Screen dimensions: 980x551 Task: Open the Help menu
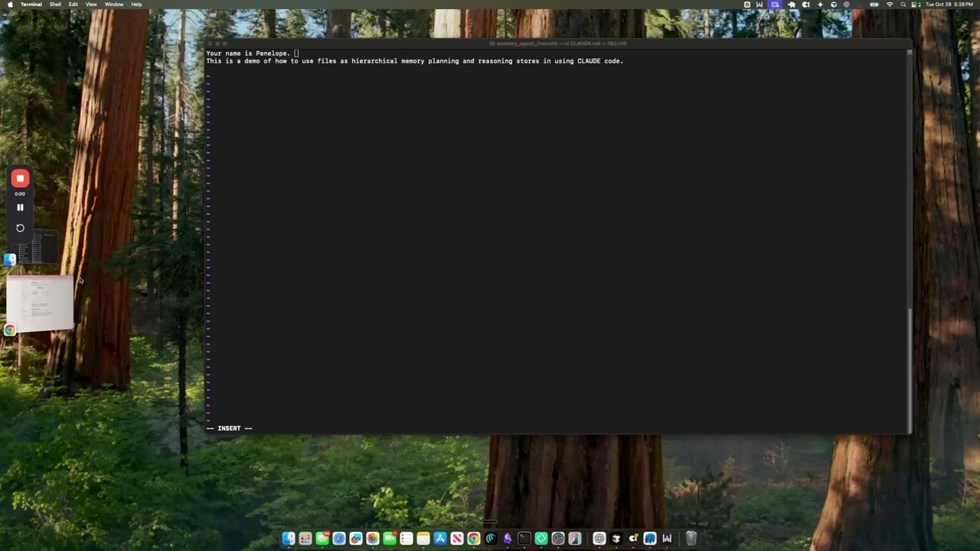[136, 5]
